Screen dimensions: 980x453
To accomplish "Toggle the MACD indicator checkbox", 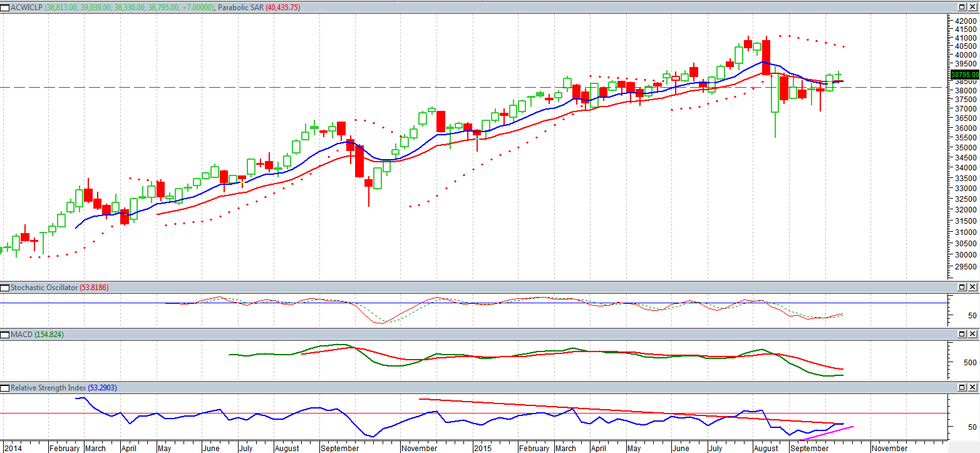I will 4,335.
